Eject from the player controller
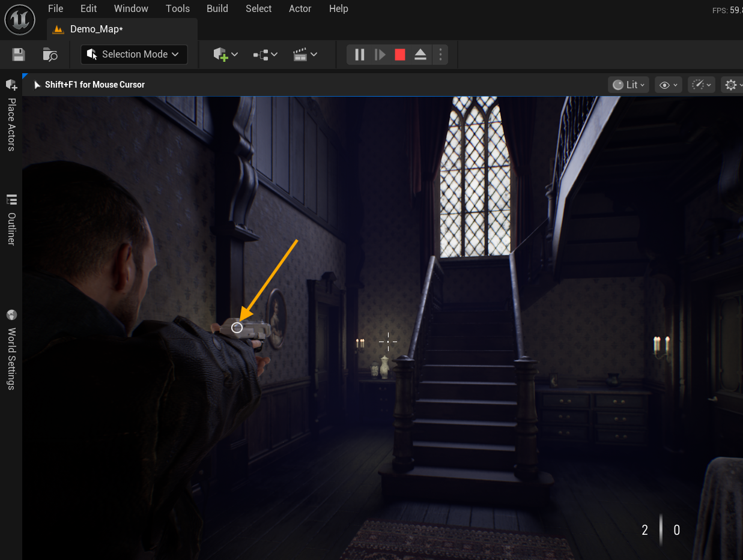The width and height of the screenshot is (743, 560). [x=420, y=55]
